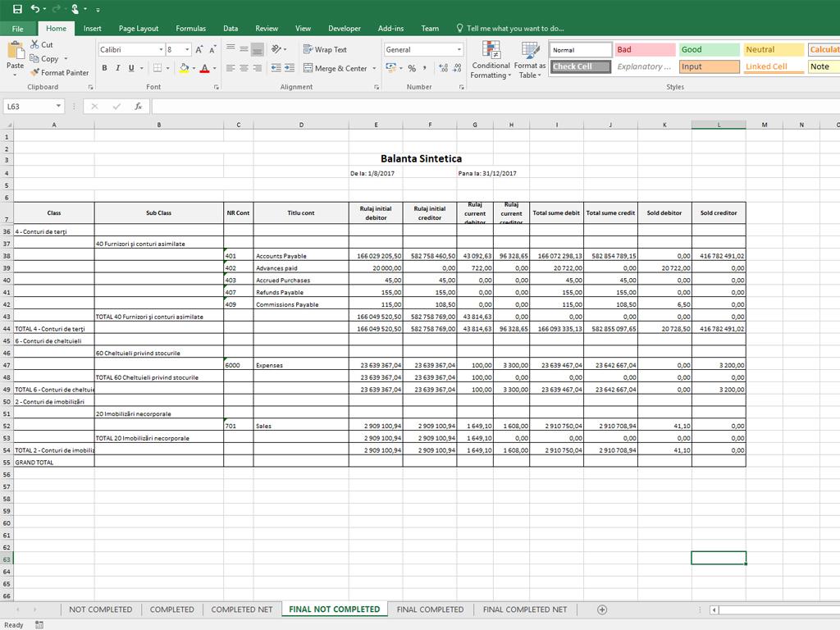Screen dimensions: 840x630
Task: Expand the Name Box dropdown
Action: click(58, 106)
